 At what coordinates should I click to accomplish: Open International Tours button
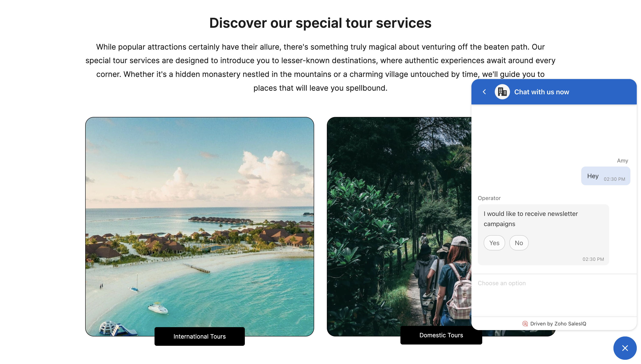pos(200,336)
